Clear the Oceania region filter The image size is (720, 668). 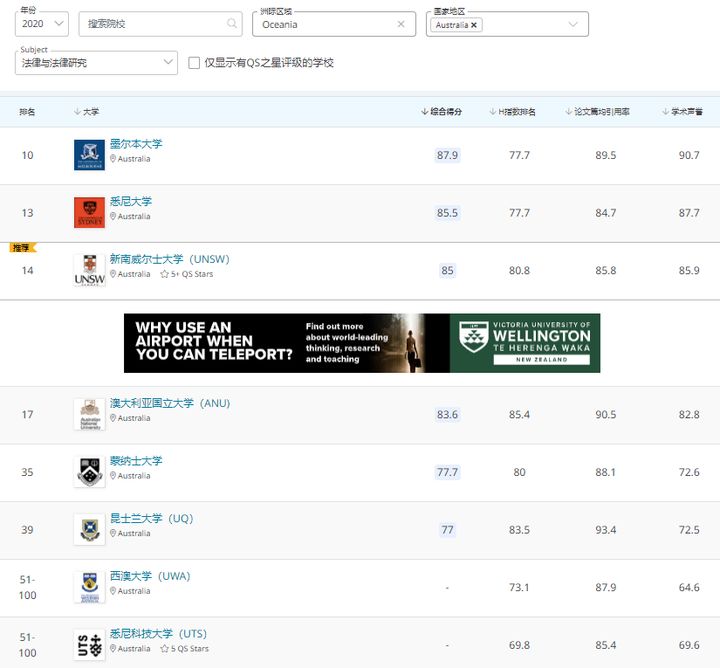pos(401,24)
